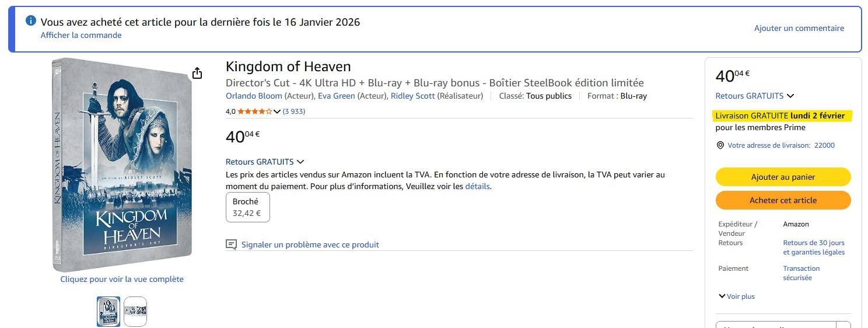Expand the rating breakdown chevron next to stars

pyautogui.click(x=277, y=111)
